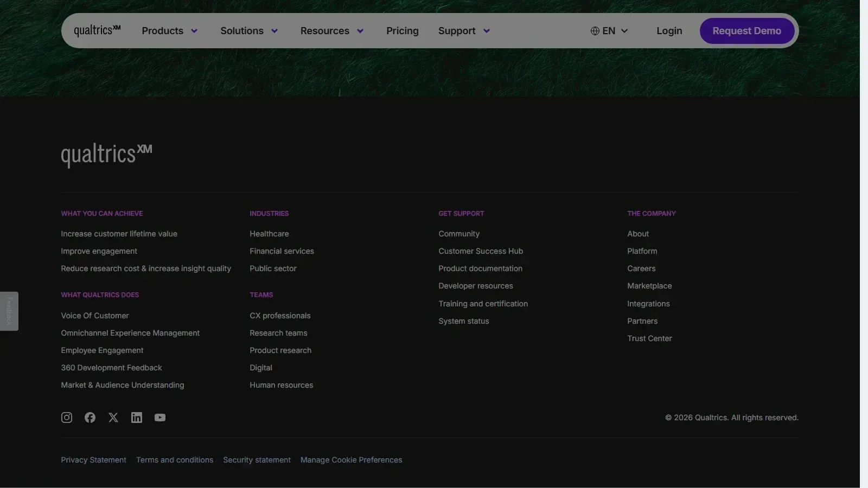Click the Login link in navbar

(x=669, y=31)
